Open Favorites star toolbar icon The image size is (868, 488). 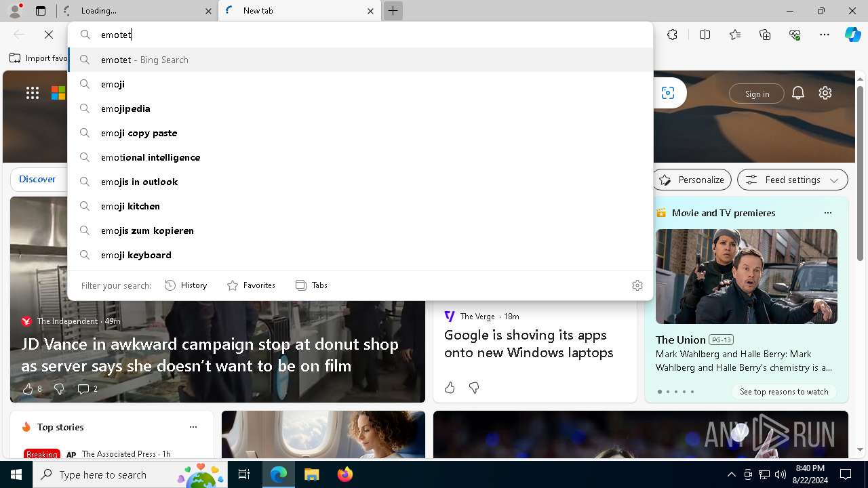coord(735,35)
